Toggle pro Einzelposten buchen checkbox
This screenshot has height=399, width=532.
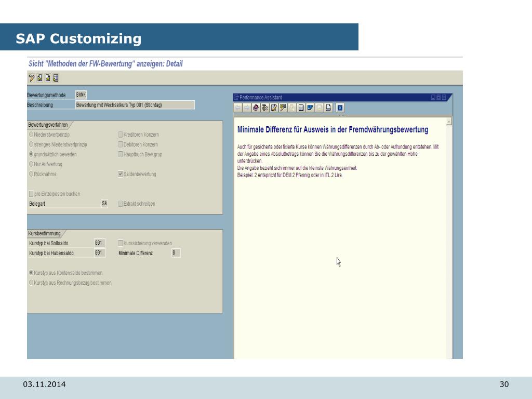tap(31, 194)
